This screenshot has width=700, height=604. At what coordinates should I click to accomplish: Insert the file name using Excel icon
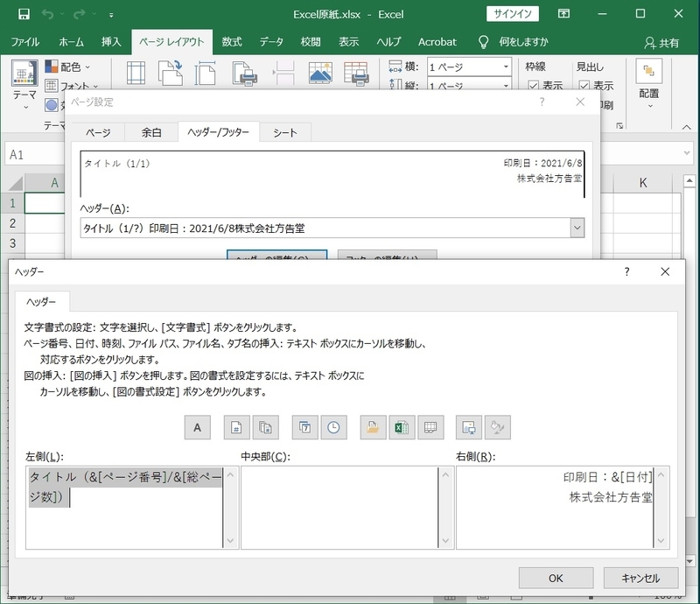[400, 427]
